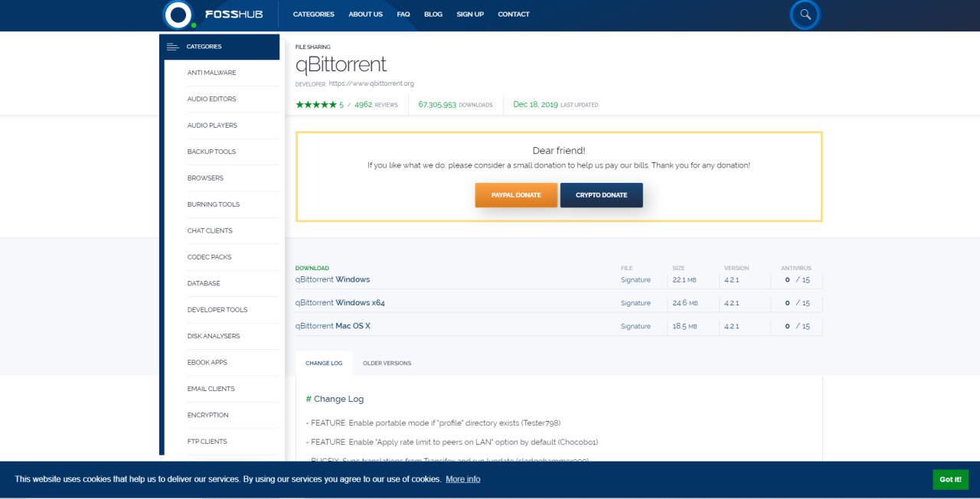
Task: Open antivirus 0/15 for Mac OS X
Action: [797, 326]
